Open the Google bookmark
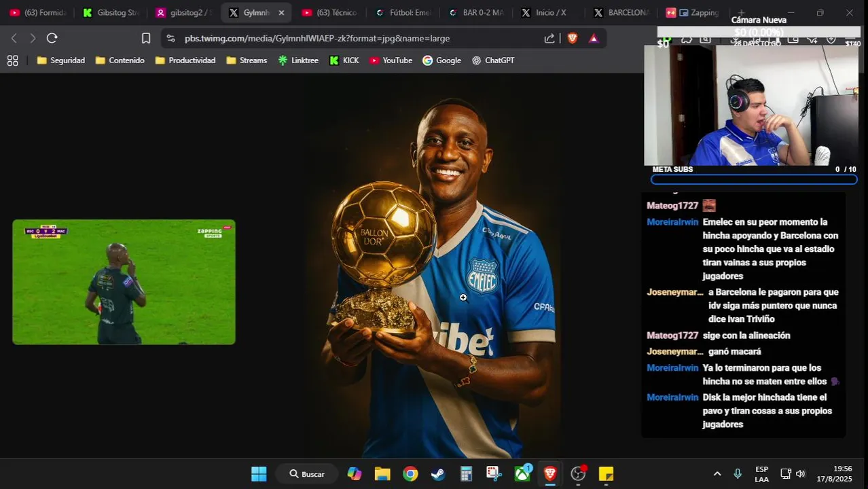The width and height of the screenshot is (868, 489). point(441,60)
